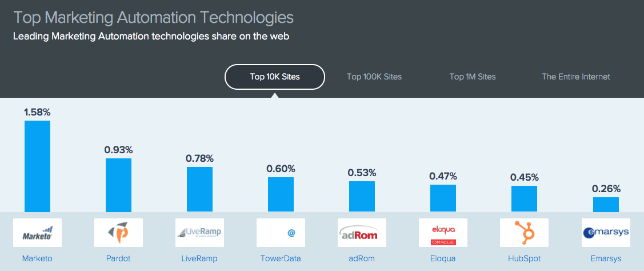Click the adRom logo icon
644x271 pixels.
(x=362, y=233)
